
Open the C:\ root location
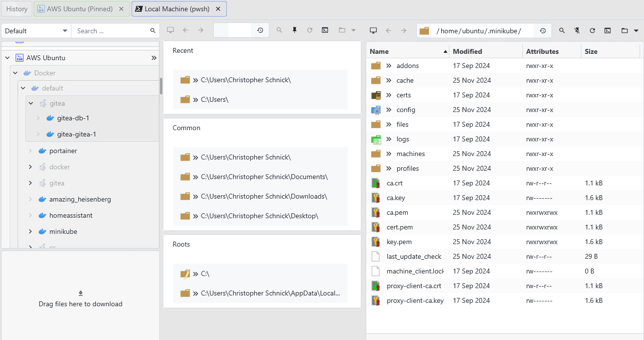pos(205,274)
